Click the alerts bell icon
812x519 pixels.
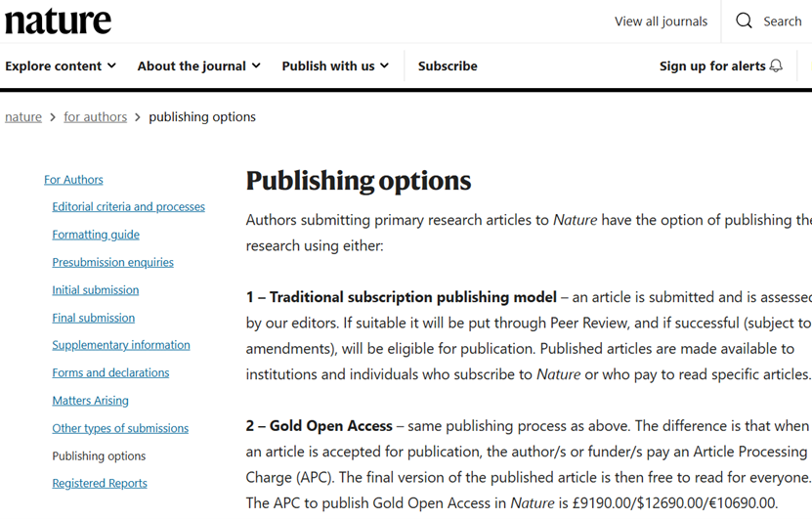pos(777,65)
